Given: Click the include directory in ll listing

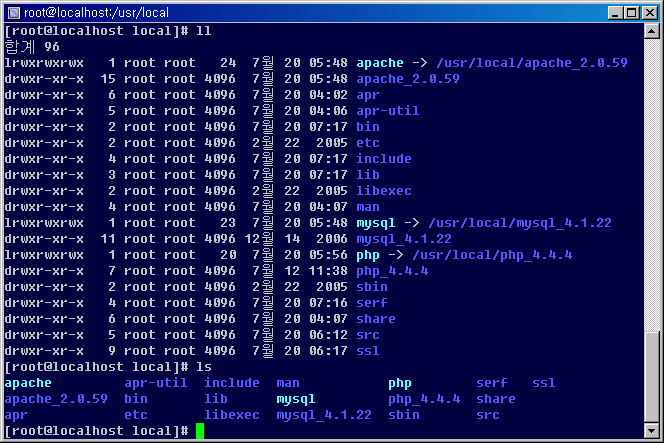Looking at the screenshot, I should [384, 159].
